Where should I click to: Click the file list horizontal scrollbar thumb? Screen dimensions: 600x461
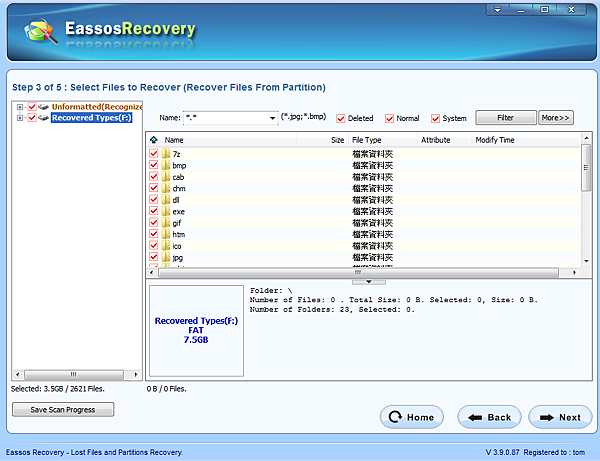358,272
